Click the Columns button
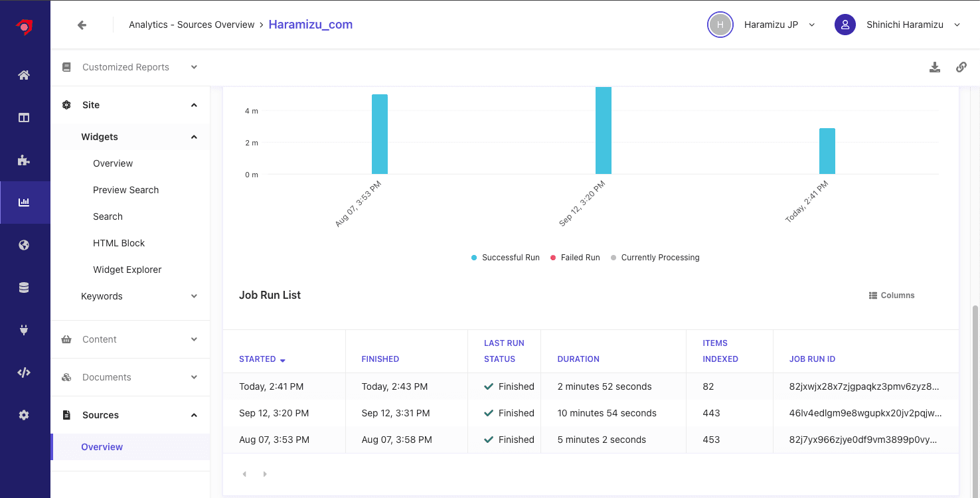Screen dimensions: 980x498 [892, 295]
